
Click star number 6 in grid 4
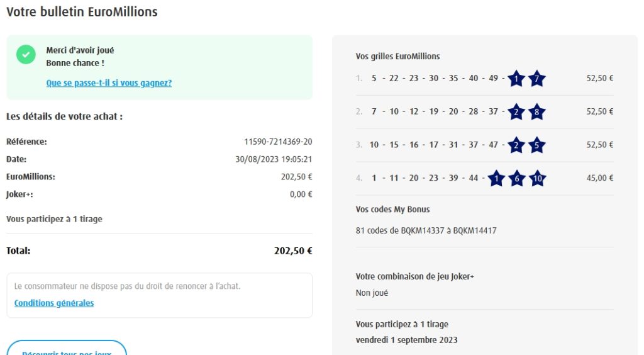tap(517, 178)
